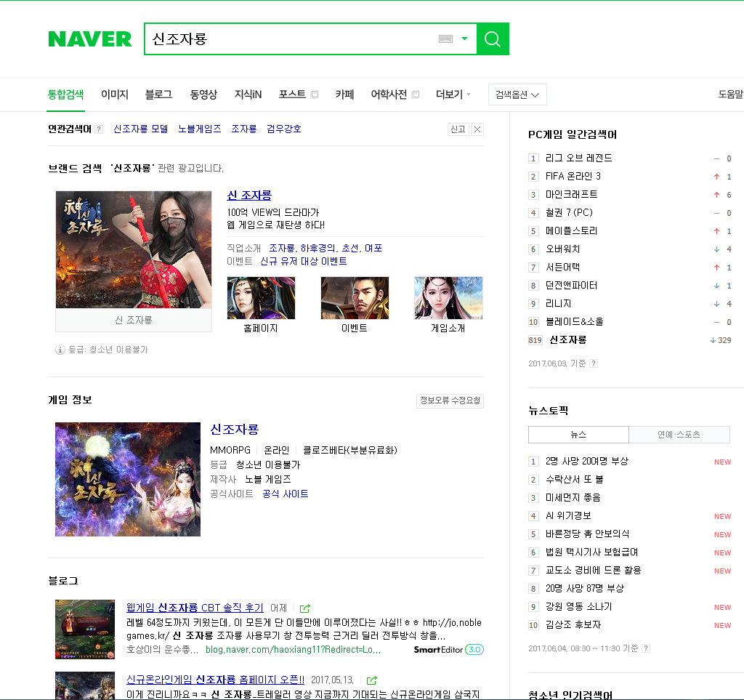Click the open-in-new-window icon beside 2017.05.13.
Screen dimensions: 744x700
371,680
